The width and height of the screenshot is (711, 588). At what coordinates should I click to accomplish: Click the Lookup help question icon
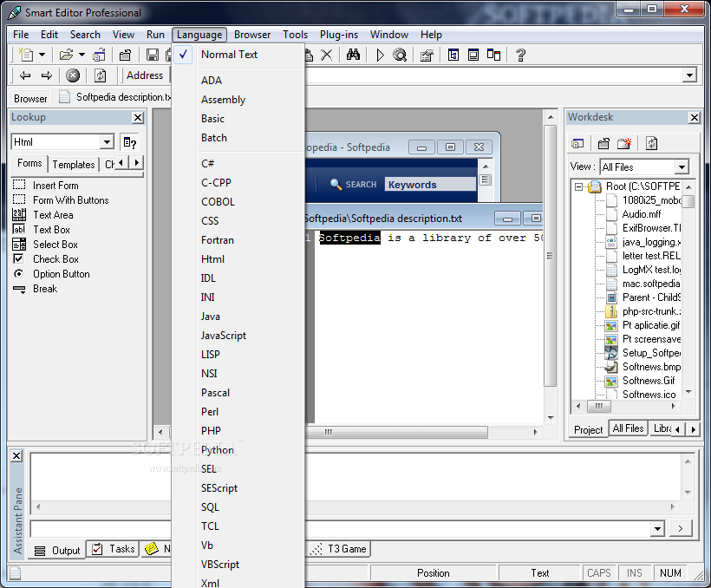click(130, 142)
